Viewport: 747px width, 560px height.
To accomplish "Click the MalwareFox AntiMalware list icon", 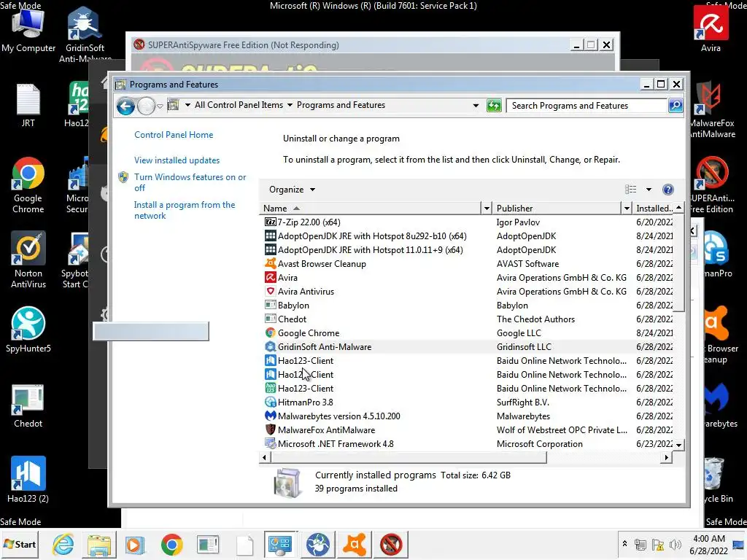I will pyautogui.click(x=270, y=429).
